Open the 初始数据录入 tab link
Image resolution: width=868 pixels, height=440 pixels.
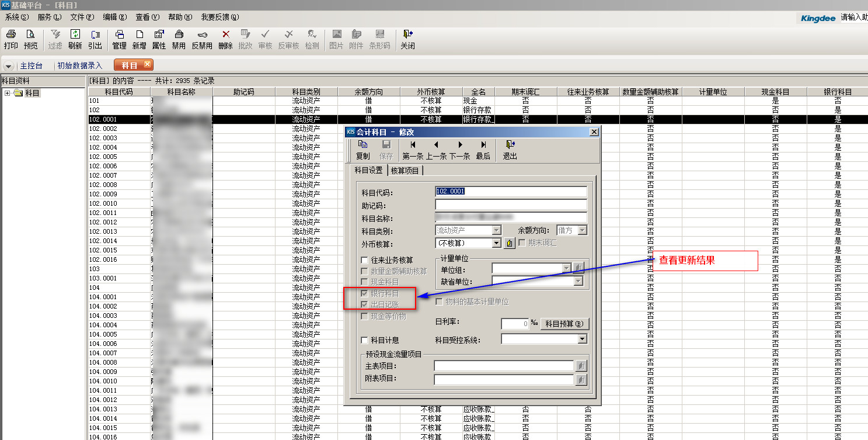(x=79, y=65)
